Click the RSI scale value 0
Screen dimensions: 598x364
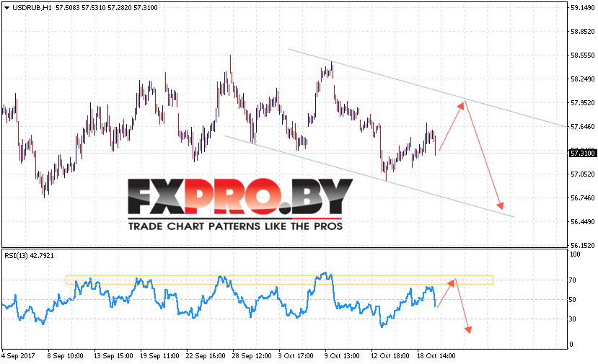(571, 345)
